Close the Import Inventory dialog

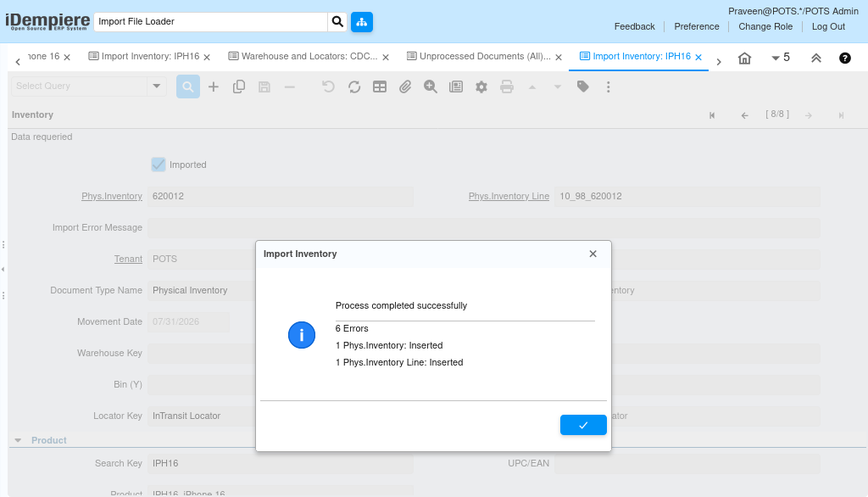tap(593, 254)
